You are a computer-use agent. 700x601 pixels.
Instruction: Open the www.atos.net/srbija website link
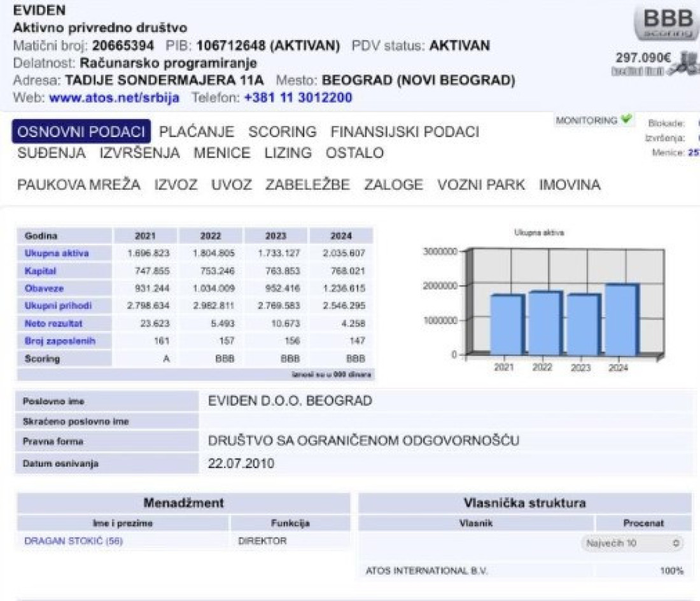[x=114, y=99]
